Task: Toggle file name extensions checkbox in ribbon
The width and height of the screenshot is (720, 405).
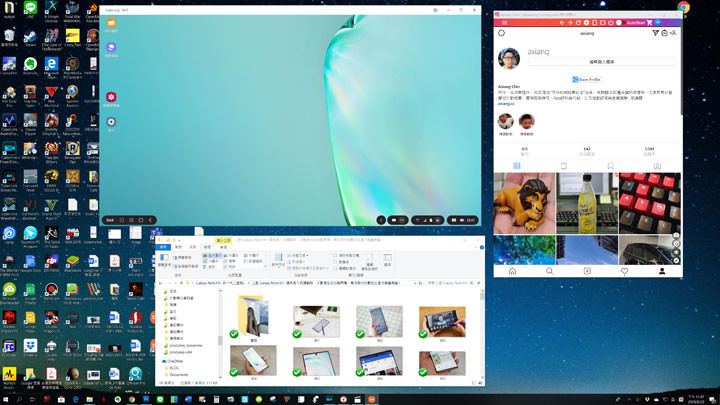Action: point(341,262)
